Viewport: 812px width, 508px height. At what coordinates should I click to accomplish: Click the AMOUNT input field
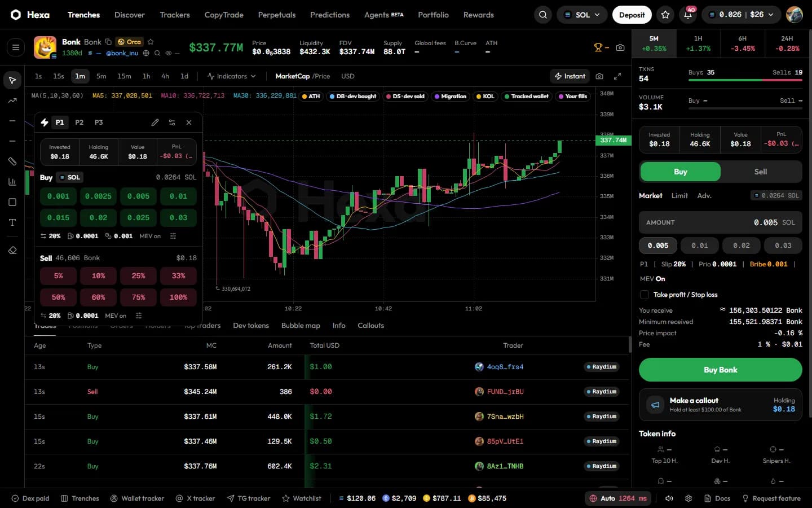pos(720,222)
